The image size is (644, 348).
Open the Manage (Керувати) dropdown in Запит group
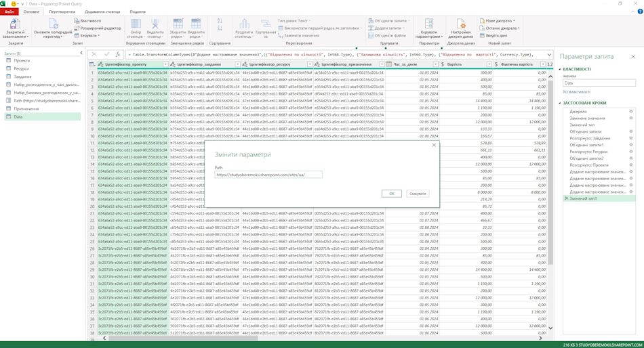(x=87, y=36)
